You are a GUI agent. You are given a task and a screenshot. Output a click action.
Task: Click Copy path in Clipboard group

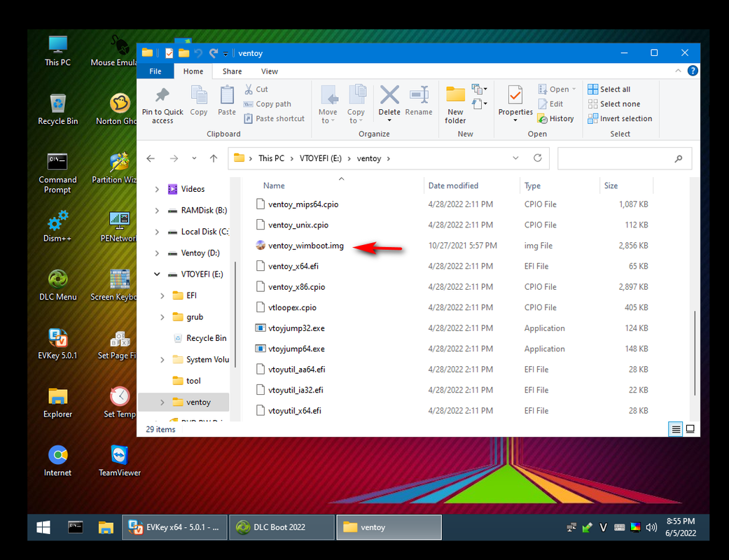tap(268, 104)
